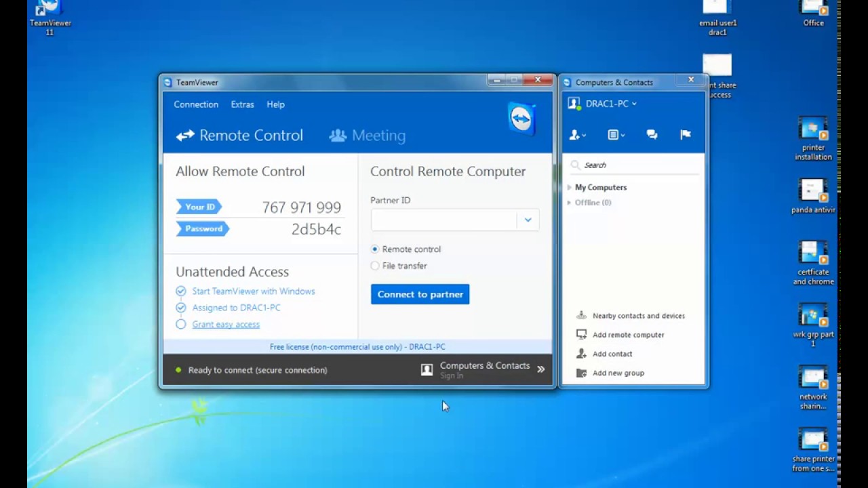
Task: Select the password text 2d5b4c
Action: [316, 229]
